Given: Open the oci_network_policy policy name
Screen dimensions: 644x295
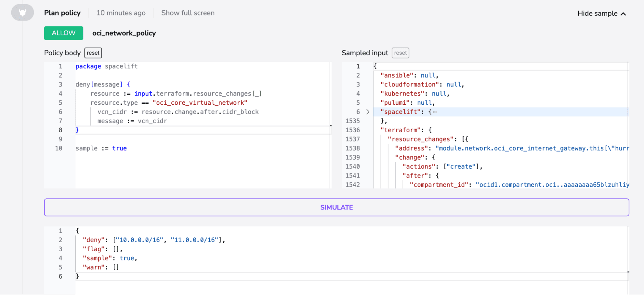Looking at the screenshot, I should coord(124,33).
